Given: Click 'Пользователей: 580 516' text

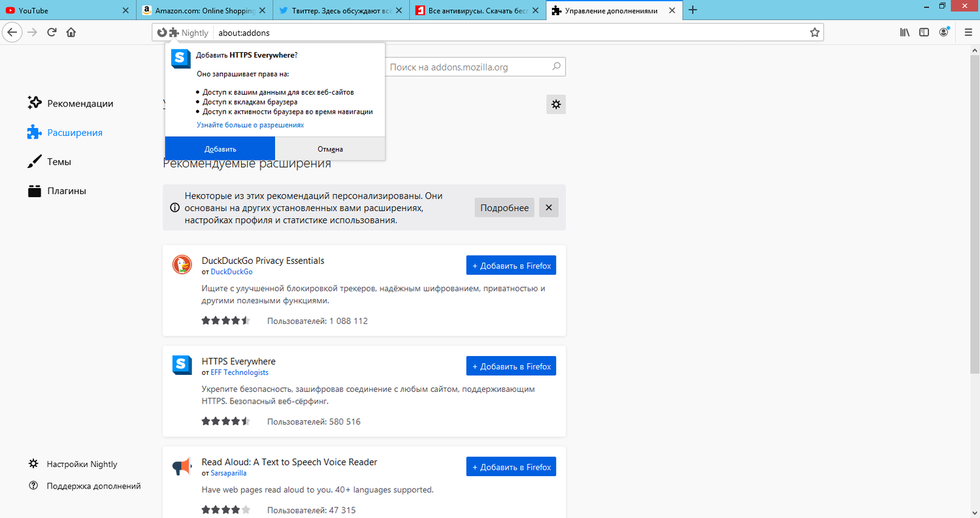Looking at the screenshot, I should pyautogui.click(x=314, y=421).
